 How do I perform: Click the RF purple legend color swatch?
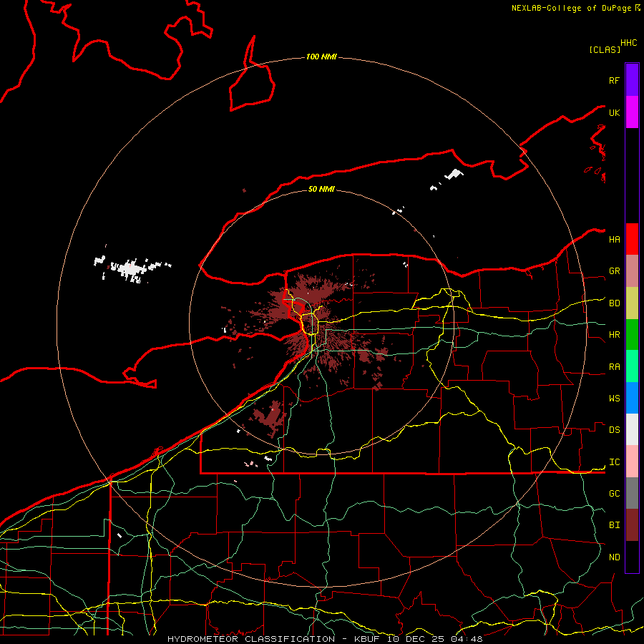click(632, 80)
